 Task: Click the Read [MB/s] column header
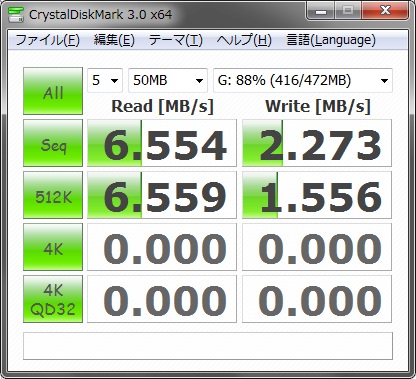point(162,107)
